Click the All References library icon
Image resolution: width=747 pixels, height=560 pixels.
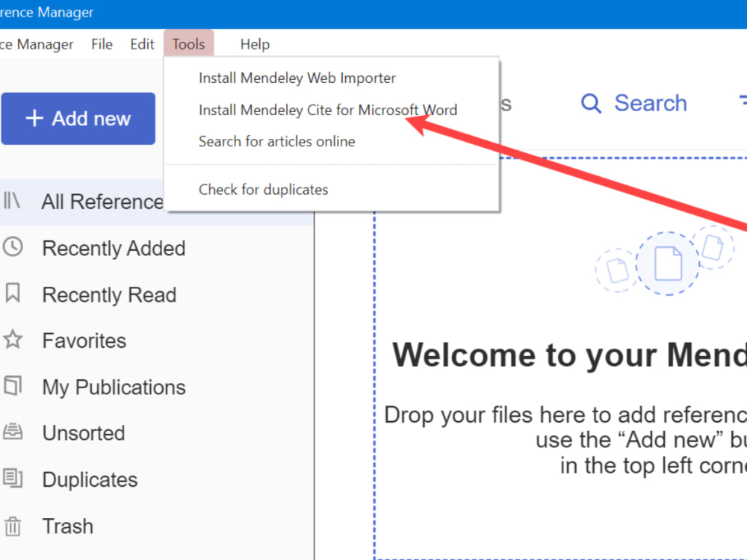click(x=11, y=200)
